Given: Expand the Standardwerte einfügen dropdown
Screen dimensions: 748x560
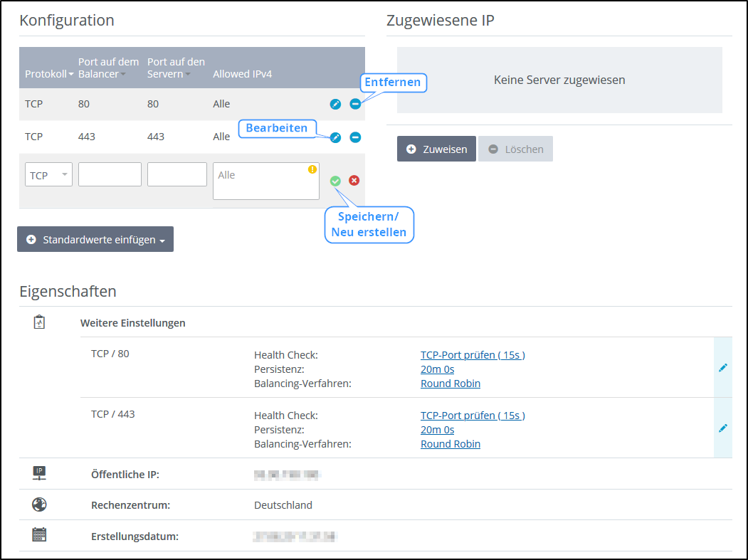Looking at the screenshot, I should [x=95, y=239].
